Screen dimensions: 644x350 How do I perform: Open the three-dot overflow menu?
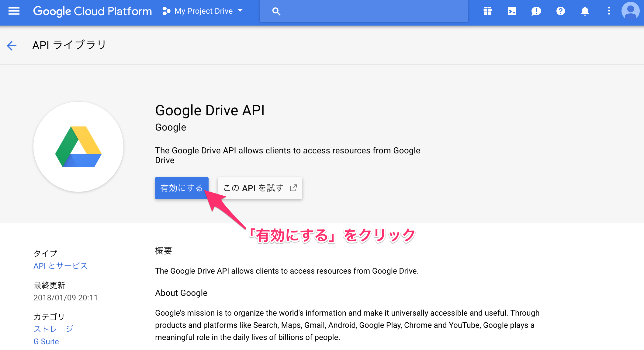coord(609,11)
